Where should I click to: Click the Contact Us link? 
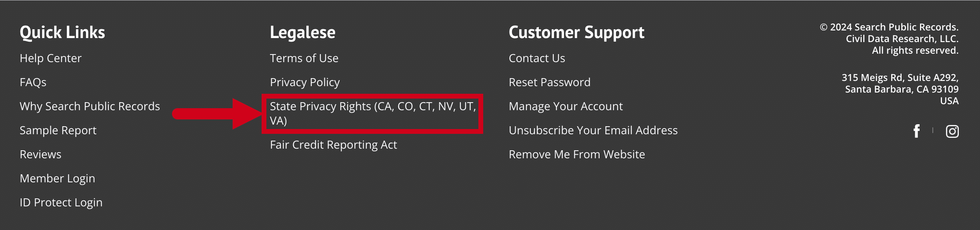pyautogui.click(x=537, y=58)
